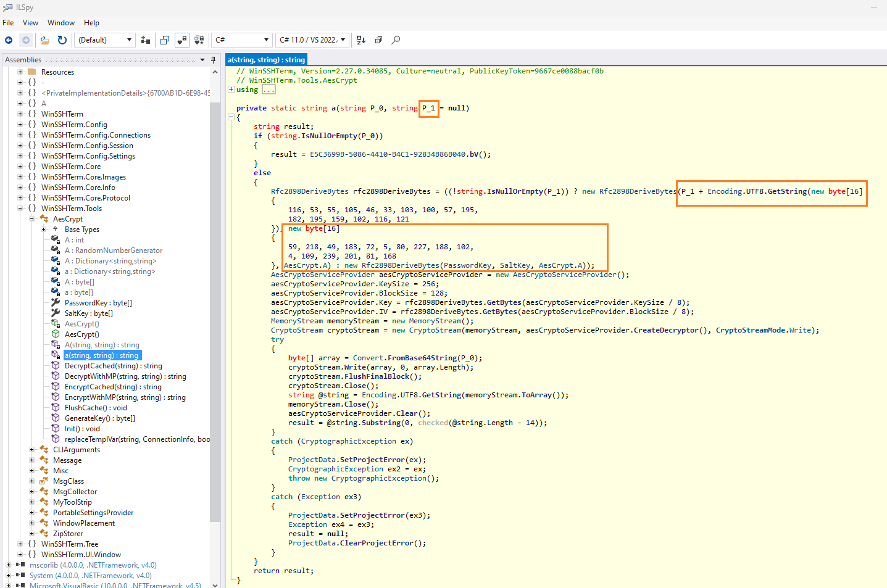Viewport: 887px width, 588px height.
Task: Collapse the WinSSHTerm.Tools namespace node
Action: pos(20,209)
